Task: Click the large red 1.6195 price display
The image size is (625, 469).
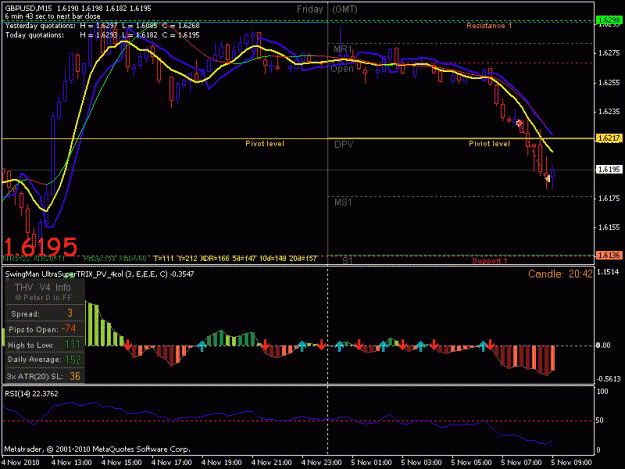Action: 40,247
